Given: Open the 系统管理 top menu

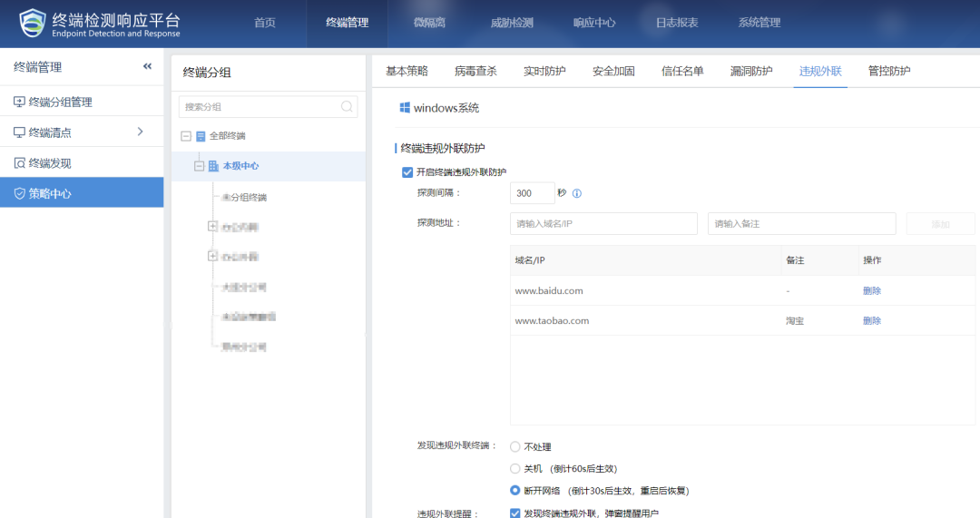Looking at the screenshot, I should (x=759, y=23).
